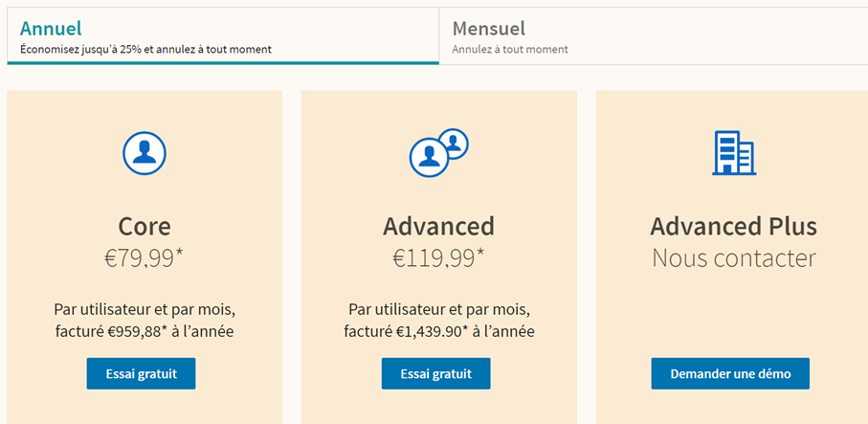Click the €119,99 Advanced price
The height and width of the screenshot is (424, 868).
[439, 258]
